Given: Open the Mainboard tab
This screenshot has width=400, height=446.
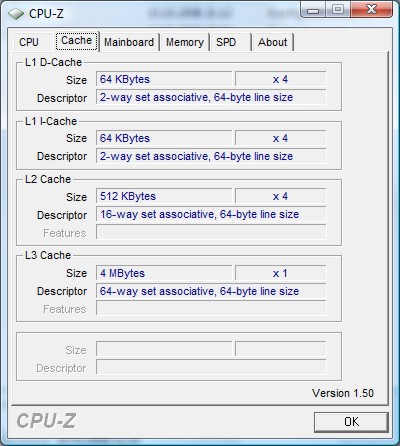Looking at the screenshot, I should coord(129,42).
